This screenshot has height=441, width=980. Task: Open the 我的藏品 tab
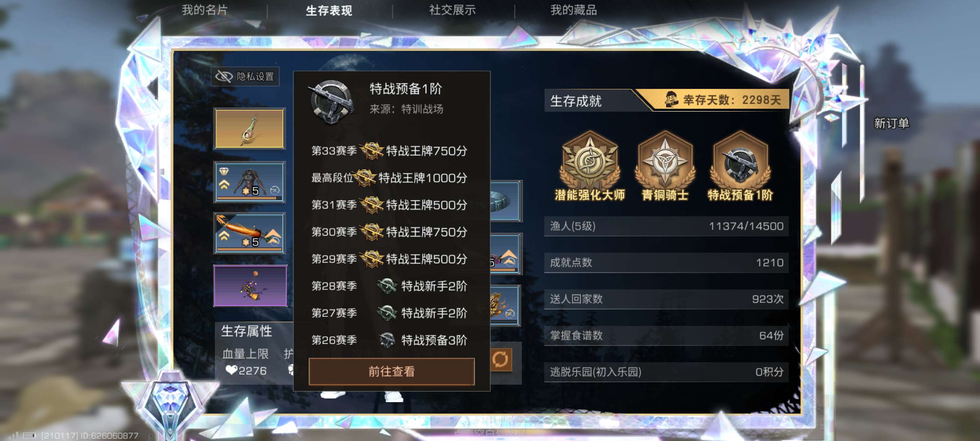coord(573,10)
